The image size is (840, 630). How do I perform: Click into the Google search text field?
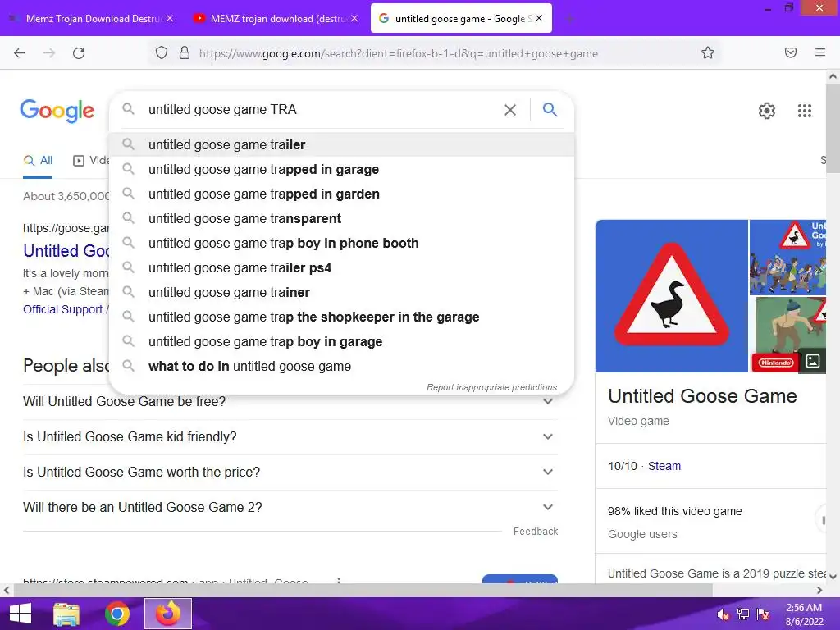click(322, 110)
